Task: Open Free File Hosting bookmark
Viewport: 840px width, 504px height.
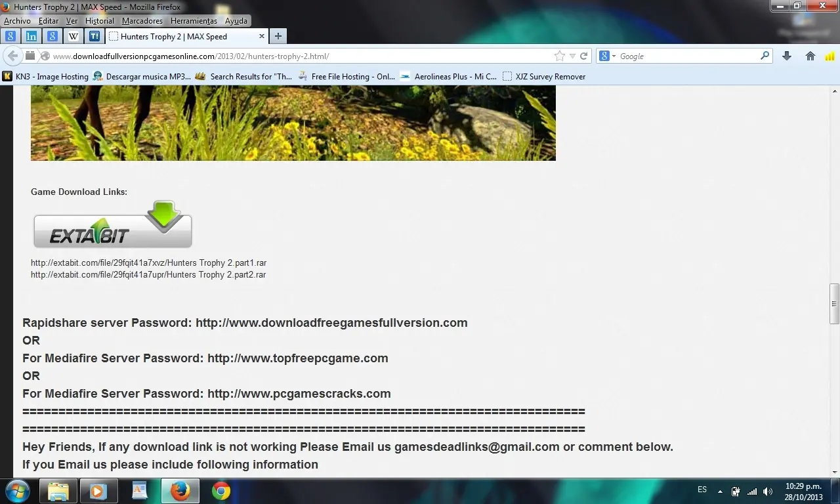Action: [346, 77]
